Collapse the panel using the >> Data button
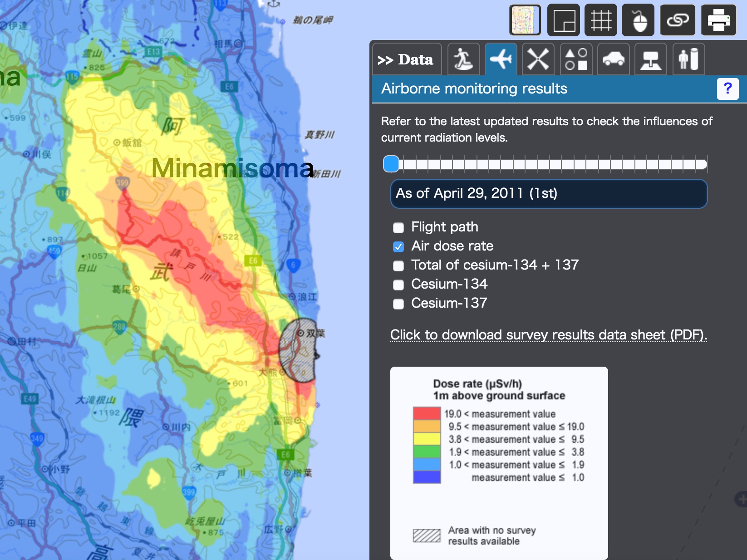This screenshot has height=560, width=747. [406, 60]
